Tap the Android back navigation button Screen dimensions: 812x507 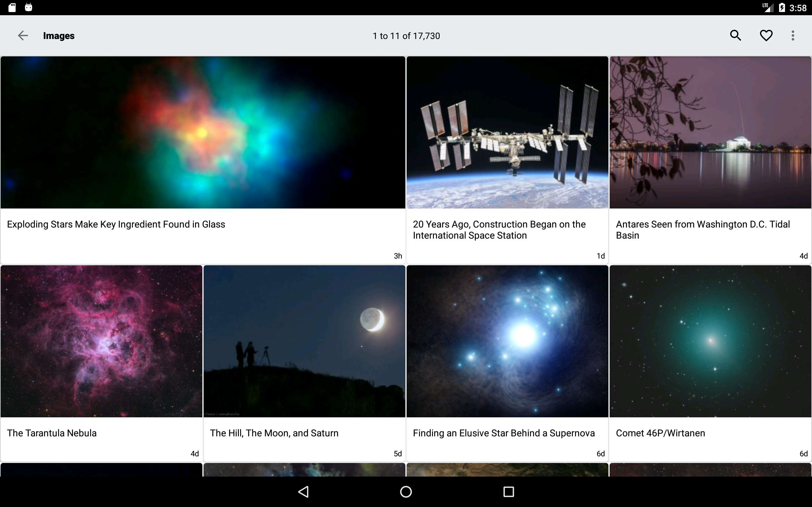click(303, 491)
